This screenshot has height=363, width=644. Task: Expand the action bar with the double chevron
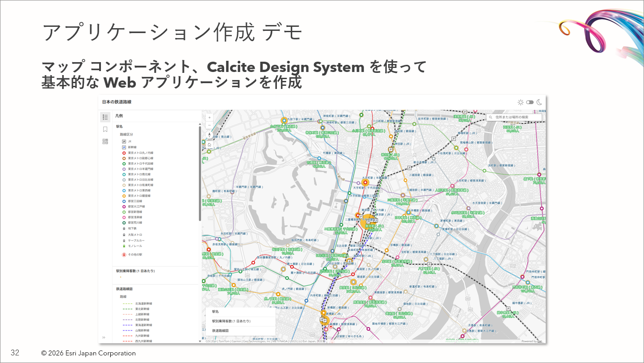(x=104, y=338)
